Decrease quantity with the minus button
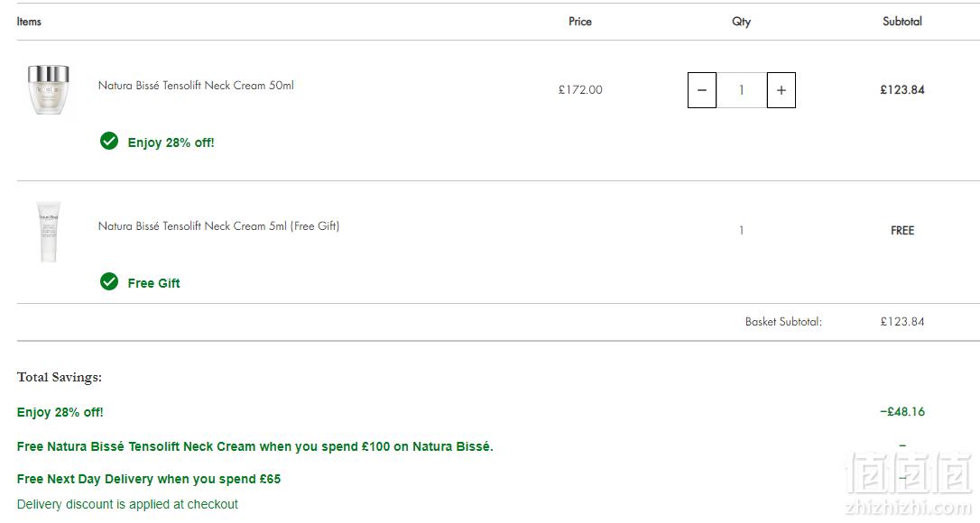The image size is (980, 523). point(702,90)
